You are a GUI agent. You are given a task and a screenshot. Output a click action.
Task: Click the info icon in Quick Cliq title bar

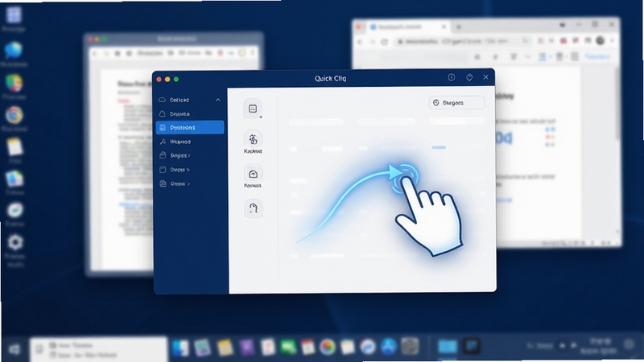click(x=452, y=77)
